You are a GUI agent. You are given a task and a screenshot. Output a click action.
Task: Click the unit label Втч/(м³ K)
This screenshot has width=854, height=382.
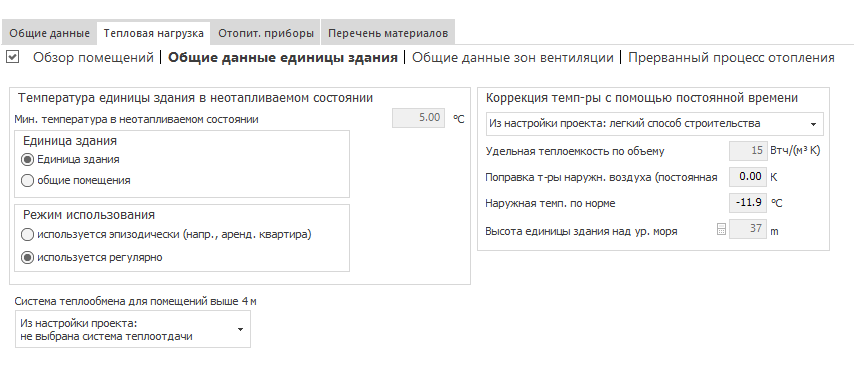[x=795, y=151]
